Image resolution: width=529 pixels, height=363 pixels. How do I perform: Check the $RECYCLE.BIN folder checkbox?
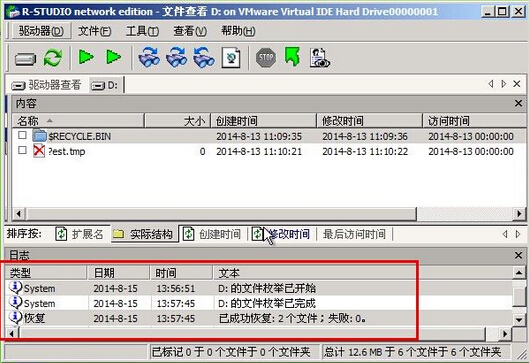click(x=22, y=135)
